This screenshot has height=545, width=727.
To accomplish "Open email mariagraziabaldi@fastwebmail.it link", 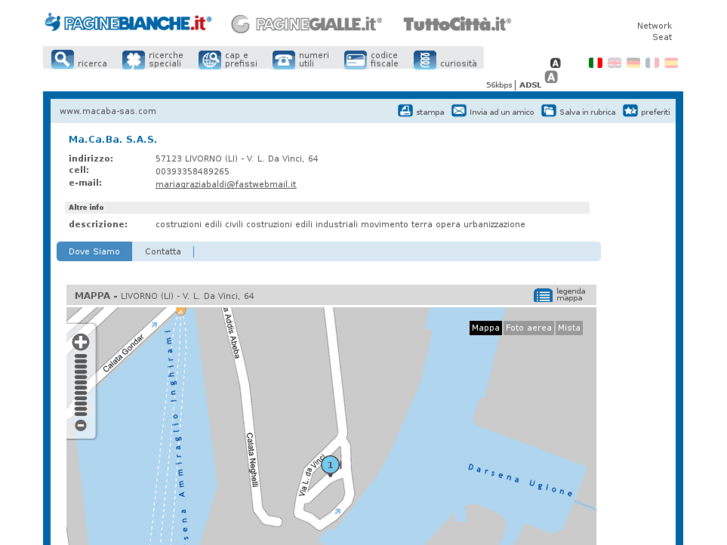I will coord(226,184).
